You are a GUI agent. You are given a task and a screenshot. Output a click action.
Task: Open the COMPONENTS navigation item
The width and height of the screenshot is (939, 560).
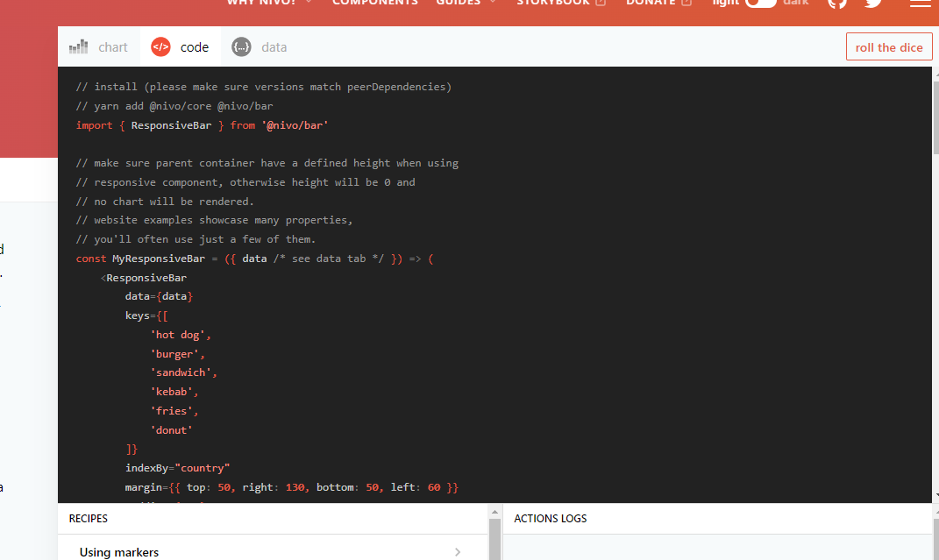(375, 3)
